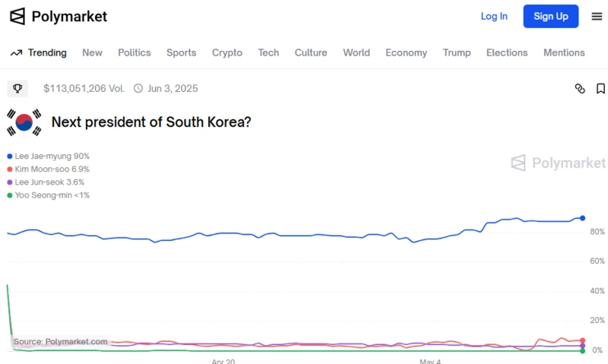Click the market title "Next president of South Korea?"
608x364 pixels.
click(x=150, y=122)
